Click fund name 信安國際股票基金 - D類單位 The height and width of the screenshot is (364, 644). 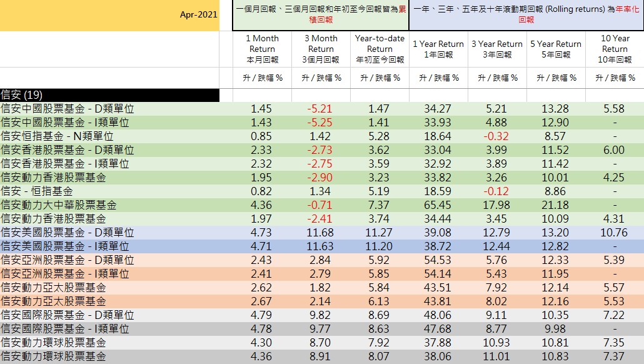pos(68,315)
